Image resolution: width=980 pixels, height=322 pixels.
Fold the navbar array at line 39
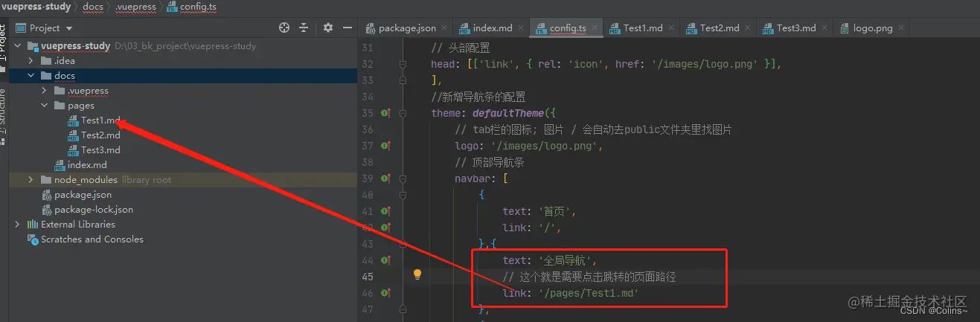pyautogui.click(x=403, y=178)
